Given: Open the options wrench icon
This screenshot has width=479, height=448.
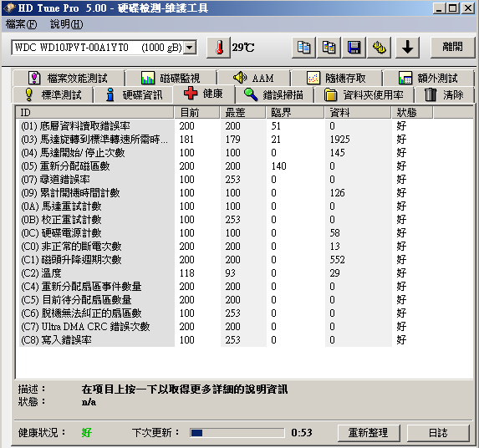Looking at the screenshot, I should (380, 48).
